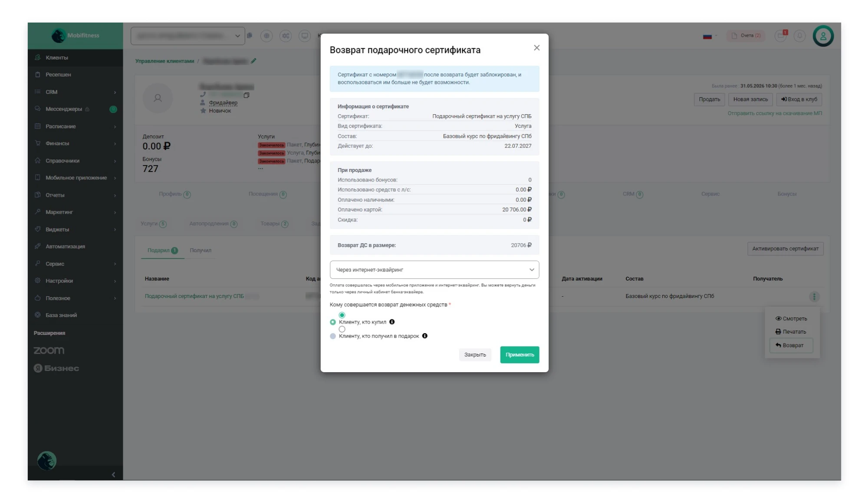Open the Через интернет-эквайринг refund method dropdown
This screenshot has height=503, width=868.
(434, 270)
